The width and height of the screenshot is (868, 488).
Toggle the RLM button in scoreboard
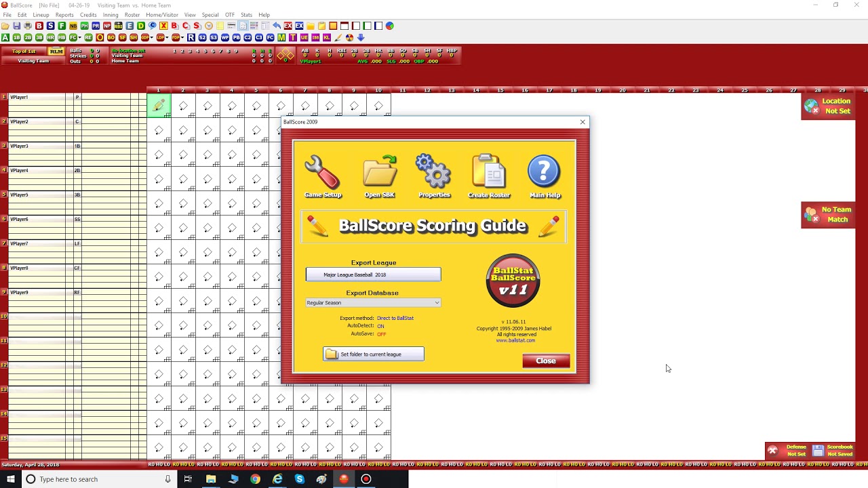56,52
